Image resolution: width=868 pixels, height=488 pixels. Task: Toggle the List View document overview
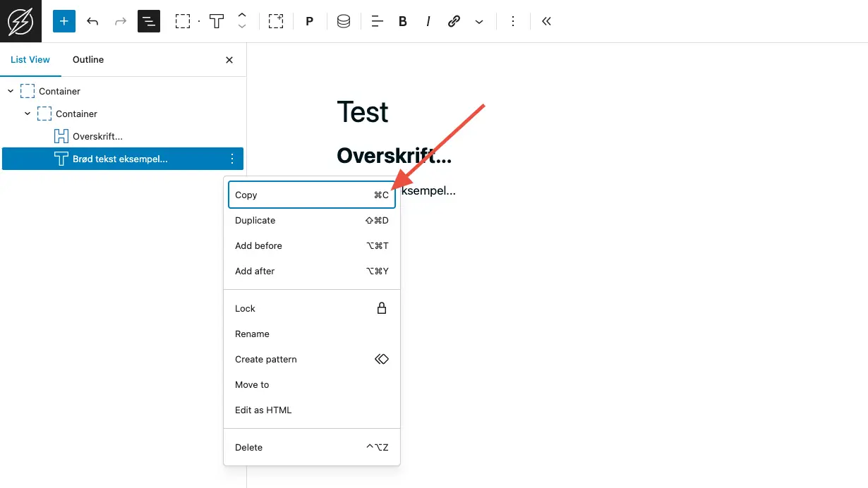point(149,21)
